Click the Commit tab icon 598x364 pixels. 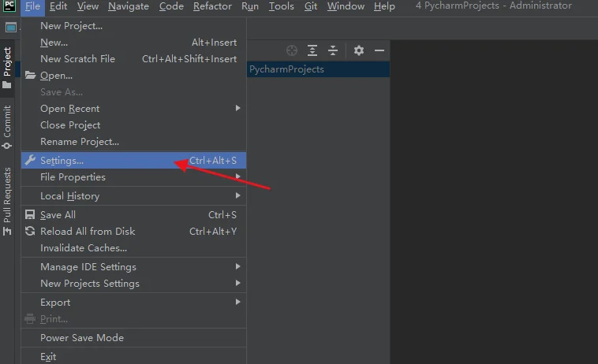7,146
